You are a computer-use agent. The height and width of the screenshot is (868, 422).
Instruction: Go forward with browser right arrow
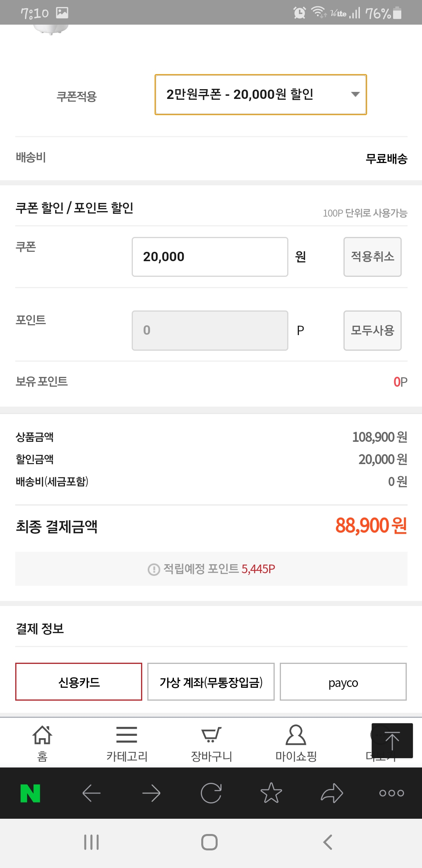(151, 793)
